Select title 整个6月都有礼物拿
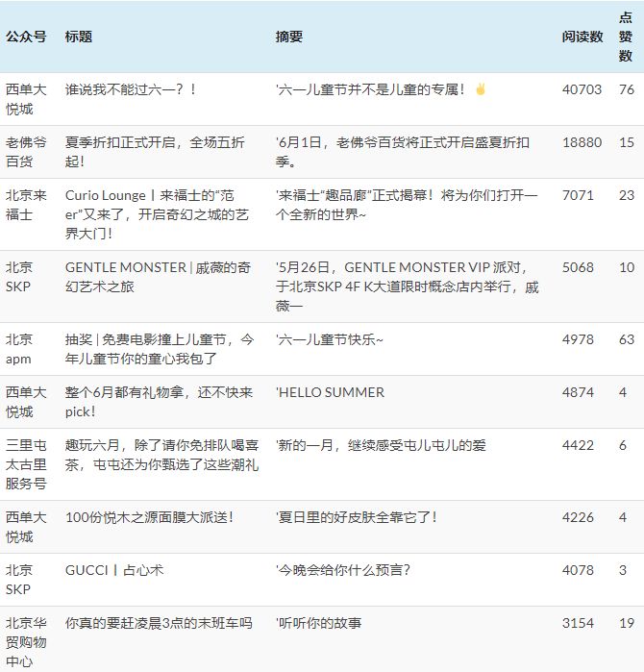Image resolution: width=644 pixels, height=672 pixels. (159, 402)
